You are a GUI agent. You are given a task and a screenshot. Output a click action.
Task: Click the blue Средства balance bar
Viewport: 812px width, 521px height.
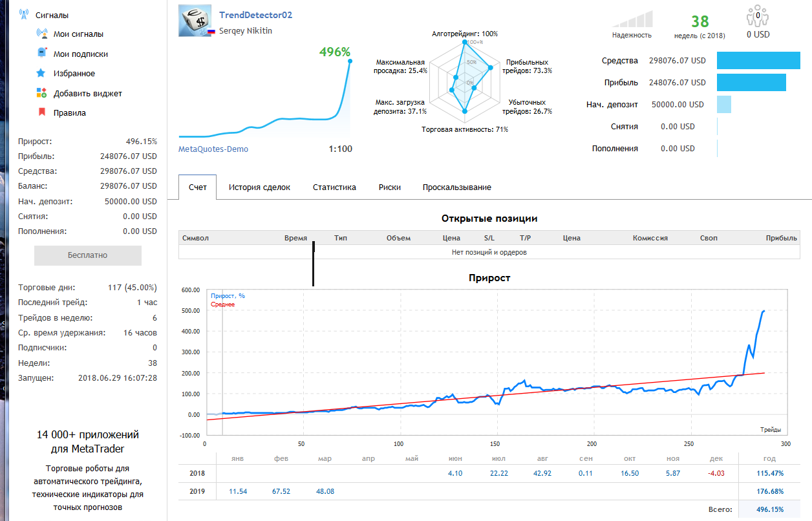[x=759, y=61]
